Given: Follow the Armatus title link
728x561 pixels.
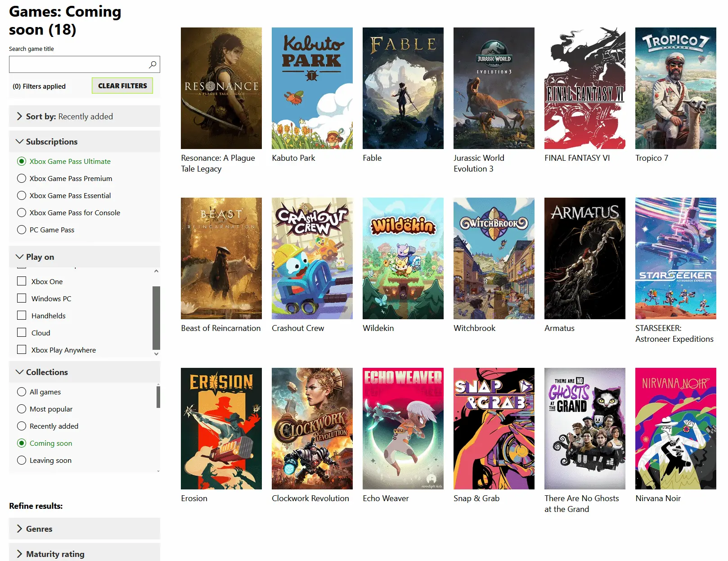Looking at the screenshot, I should tap(559, 328).
